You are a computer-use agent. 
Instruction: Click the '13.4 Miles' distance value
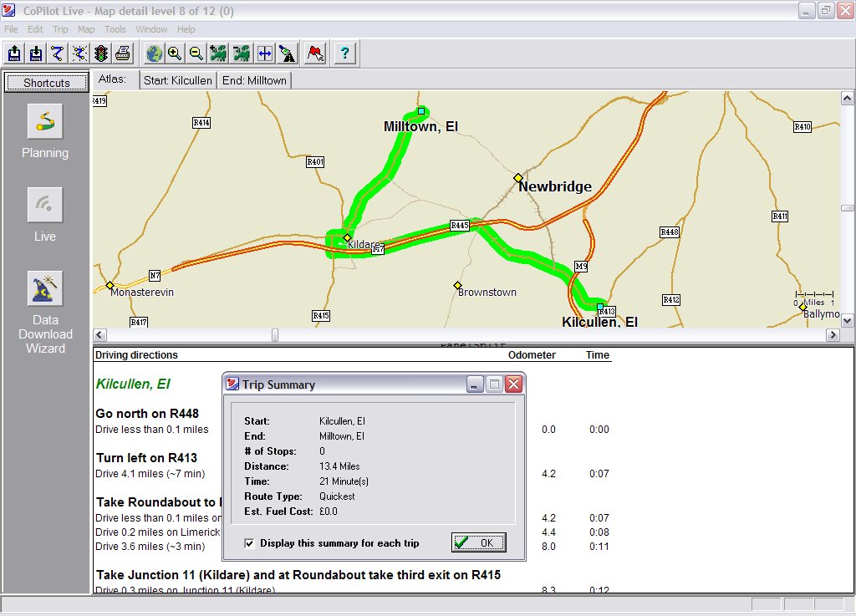339,466
